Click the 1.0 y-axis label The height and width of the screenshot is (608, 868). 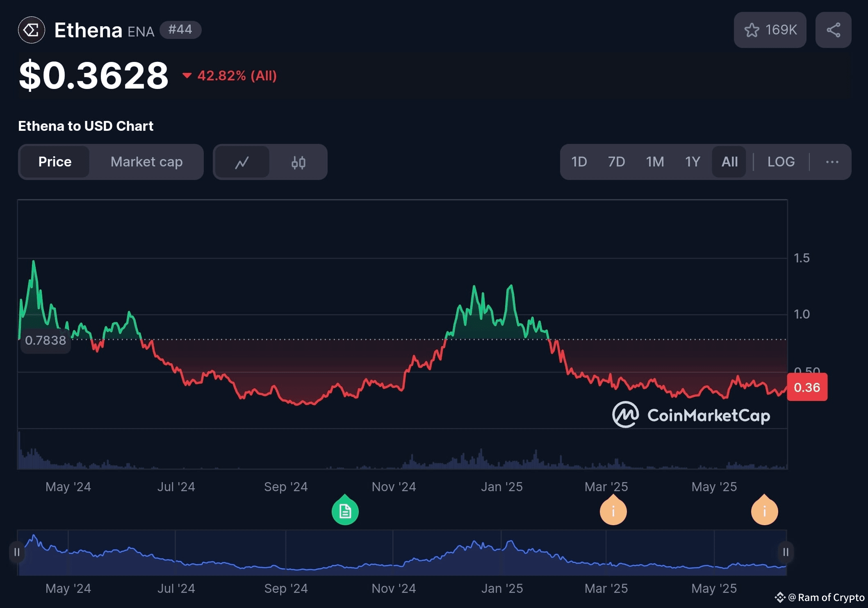pos(802,314)
